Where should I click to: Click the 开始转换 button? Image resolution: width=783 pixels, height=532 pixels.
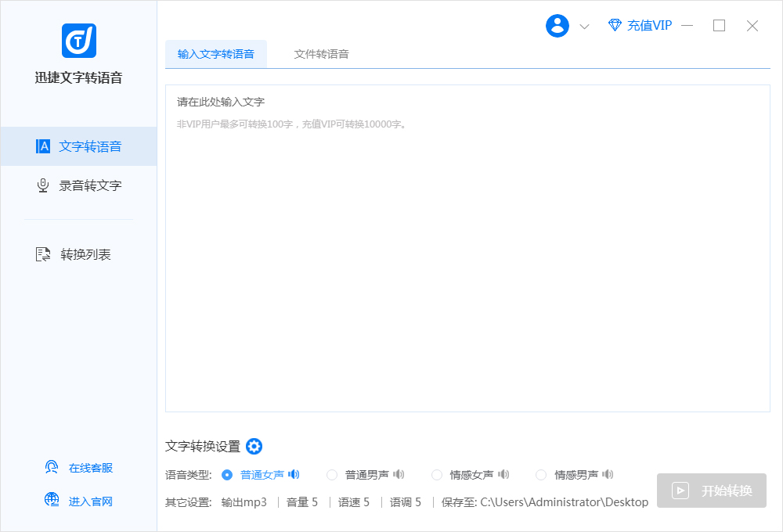pyautogui.click(x=711, y=491)
